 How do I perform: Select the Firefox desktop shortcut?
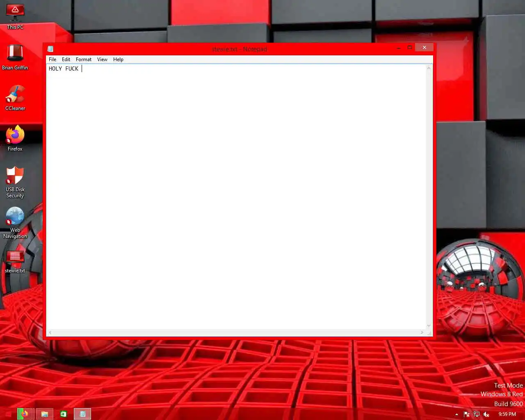[15, 138]
